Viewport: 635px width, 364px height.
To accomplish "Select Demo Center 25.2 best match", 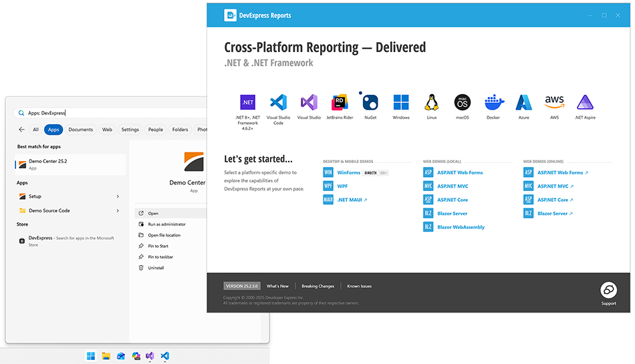I will (70, 164).
